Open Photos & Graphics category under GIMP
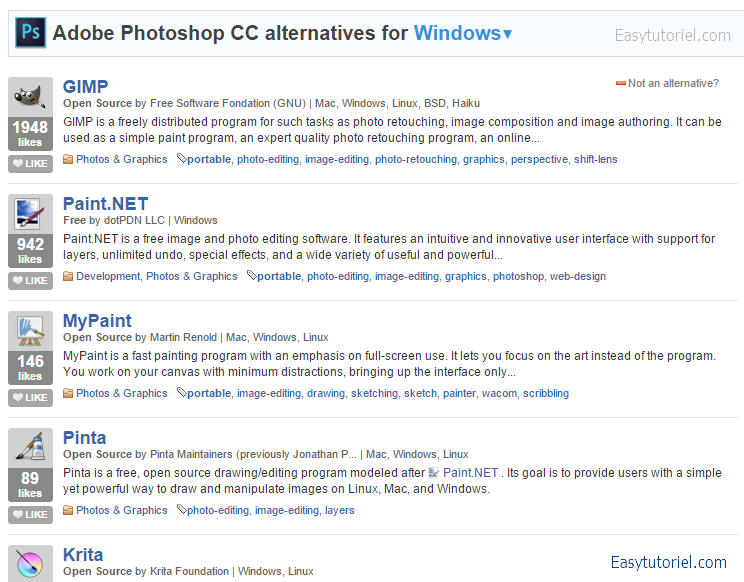The width and height of the screenshot is (744, 582). (x=121, y=159)
